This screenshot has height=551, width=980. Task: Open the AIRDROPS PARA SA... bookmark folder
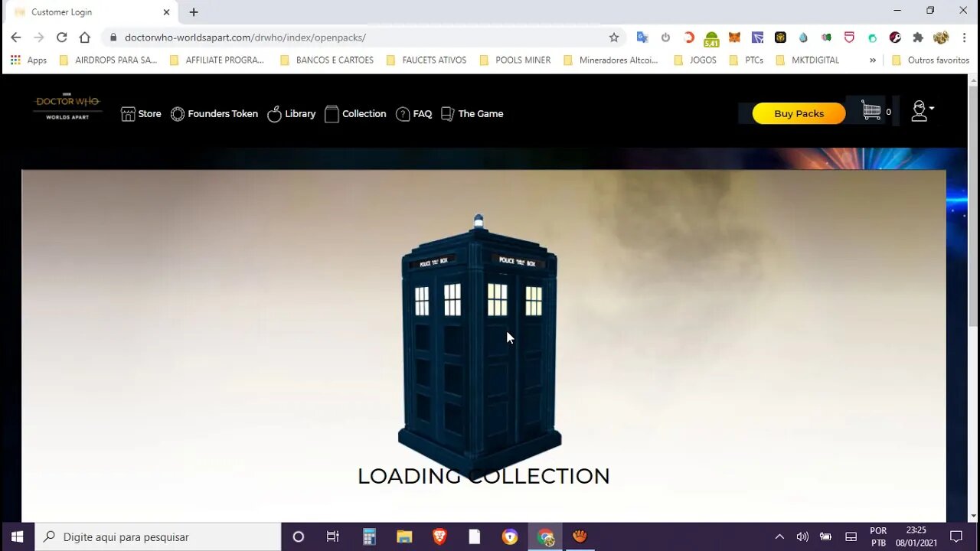point(108,60)
